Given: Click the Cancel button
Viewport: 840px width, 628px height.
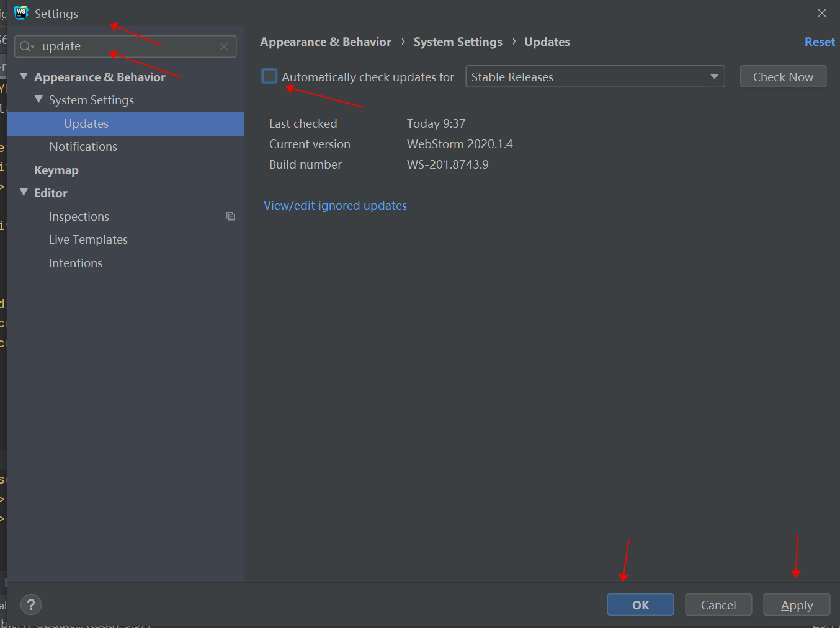Looking at the screenshot, I should (718, 605).
